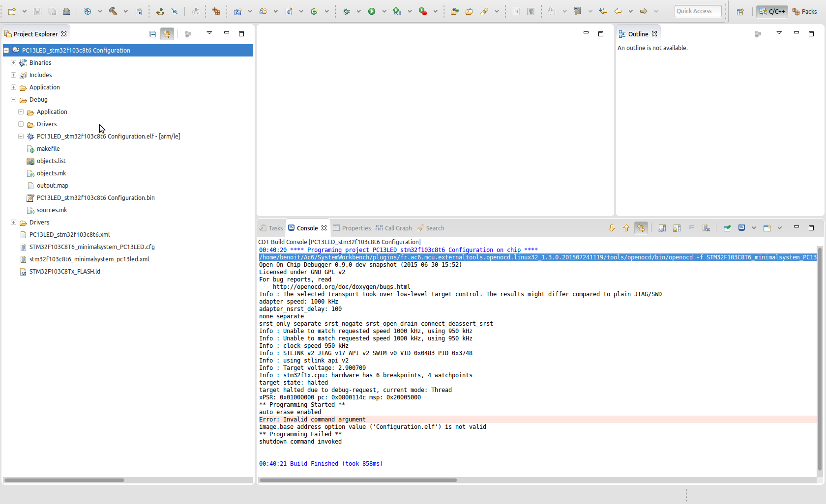The image size is (826, 504).
Task: Click the New C source file icon
Action: click(x=289, y=11)
